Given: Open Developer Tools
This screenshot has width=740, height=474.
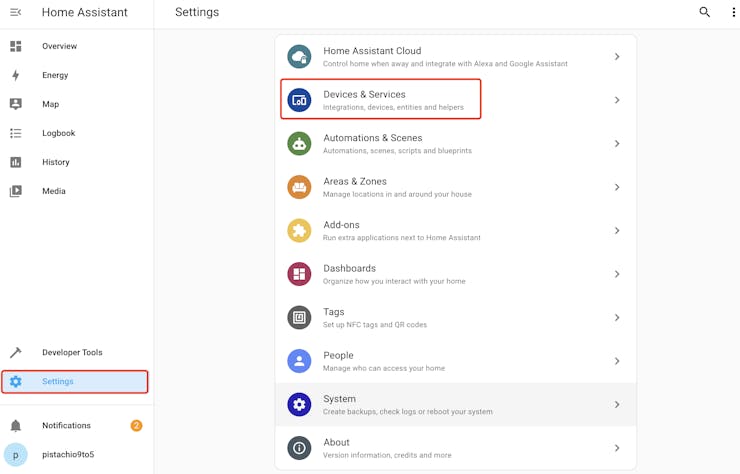Looking at the screenshot, I should coord(72,353).
